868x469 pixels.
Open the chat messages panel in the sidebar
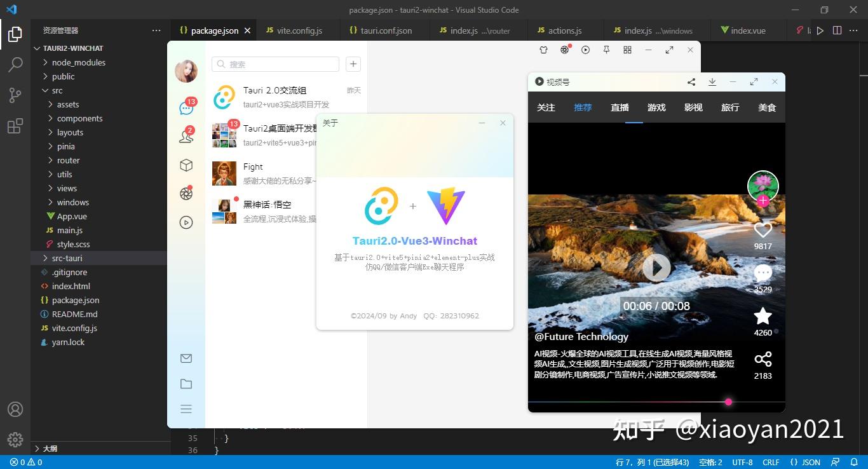(x=186, y=108)
